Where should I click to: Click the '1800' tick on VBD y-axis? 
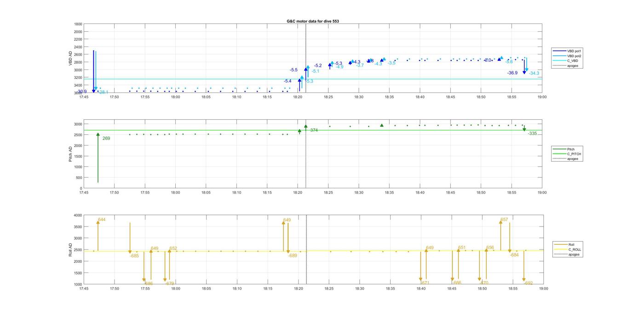click(78, 24)
